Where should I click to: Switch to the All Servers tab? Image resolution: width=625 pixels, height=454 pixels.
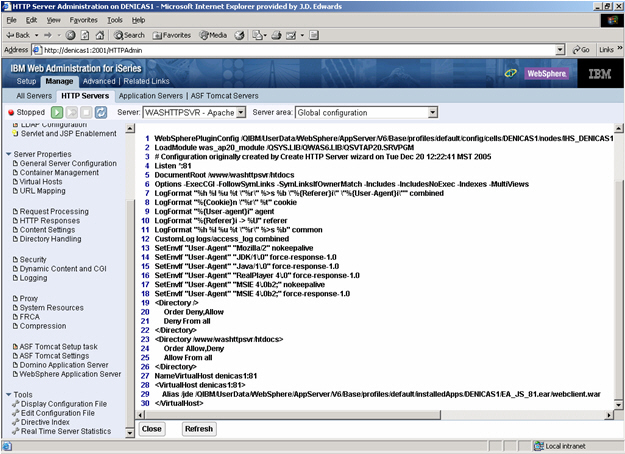coord(34,96)
